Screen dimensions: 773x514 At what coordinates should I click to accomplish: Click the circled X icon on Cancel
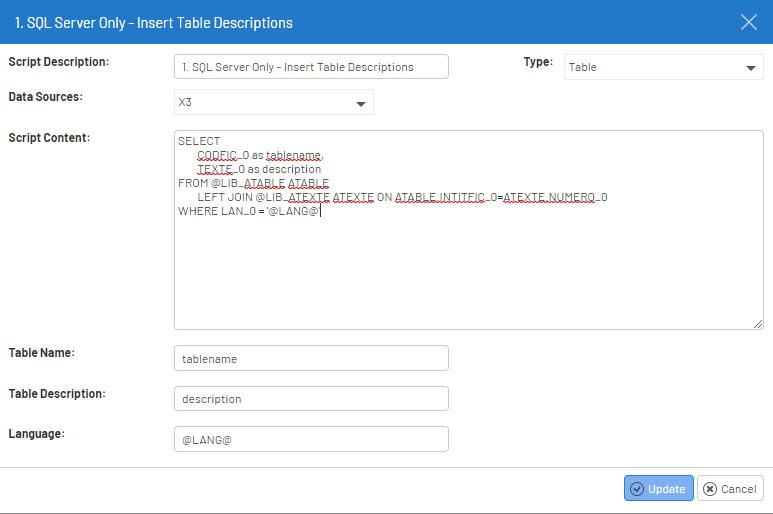tap(709, 489)
